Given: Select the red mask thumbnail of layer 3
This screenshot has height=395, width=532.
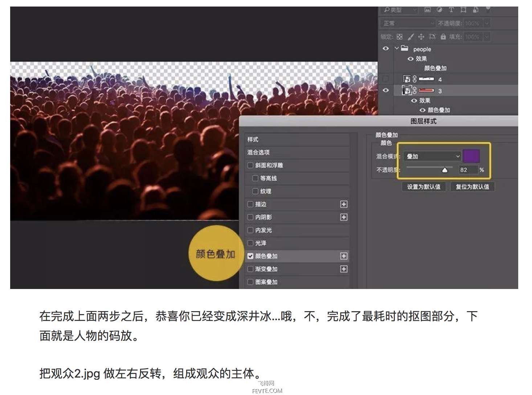Looking at the screenshot, I should pos(426,90).
